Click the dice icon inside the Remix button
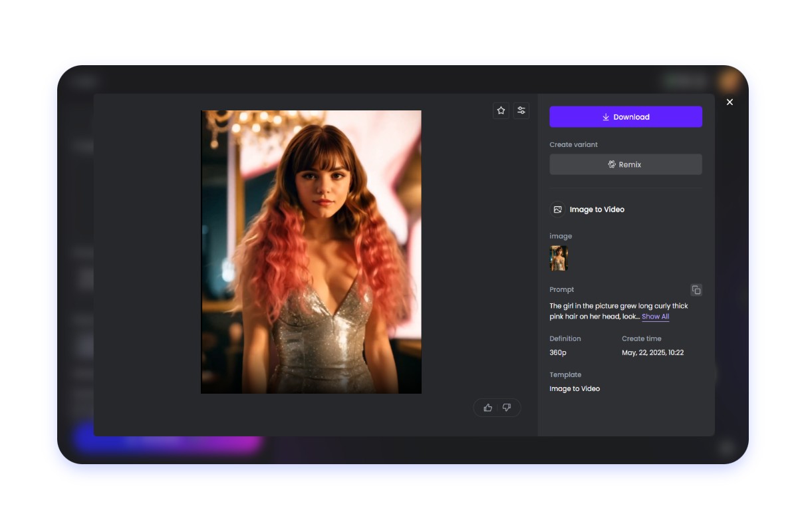The height and width of the screenshot is (532, 798). tap(612, 164)
